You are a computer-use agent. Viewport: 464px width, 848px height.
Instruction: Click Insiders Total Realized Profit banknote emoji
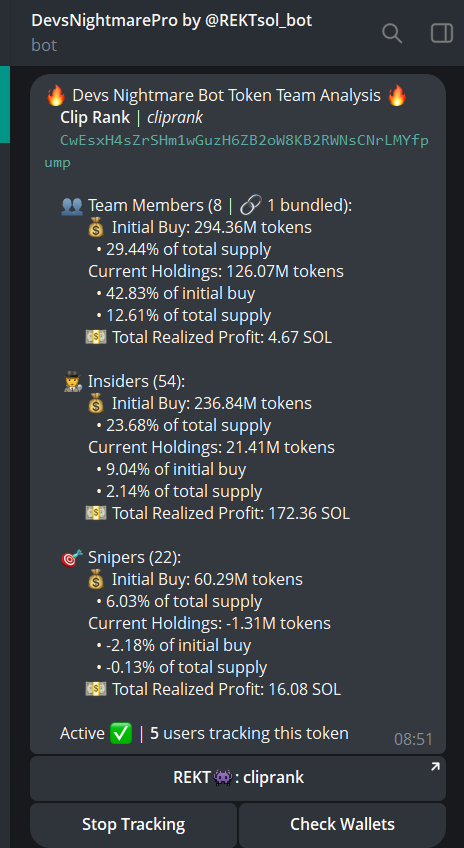[x=96, y=513]
